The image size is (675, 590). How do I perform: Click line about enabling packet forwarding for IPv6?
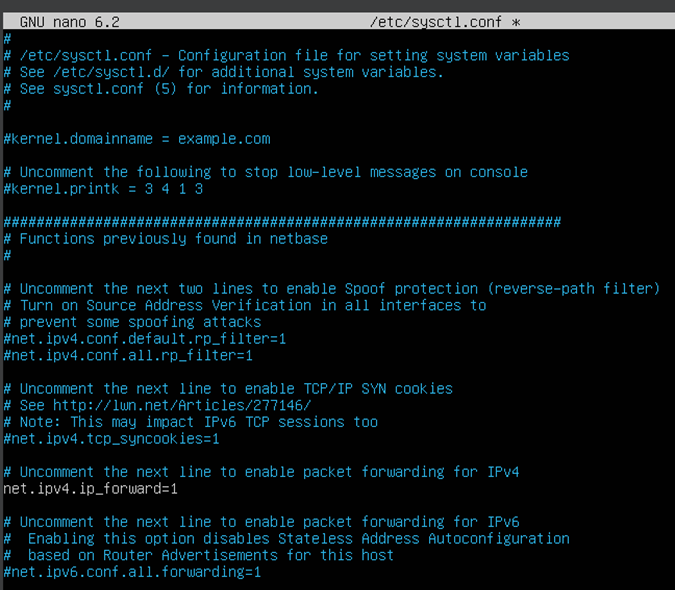tap(261, 522)
